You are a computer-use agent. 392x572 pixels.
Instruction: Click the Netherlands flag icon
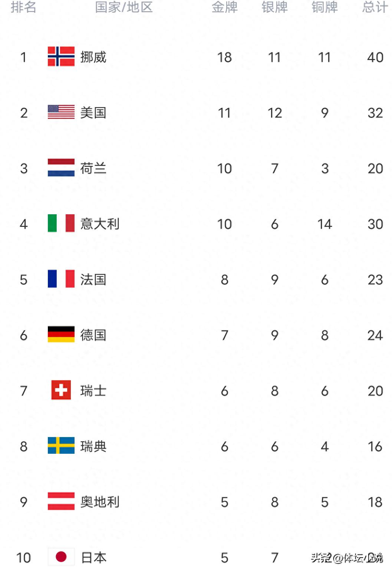pyautogui.click(x=61, y=168)
